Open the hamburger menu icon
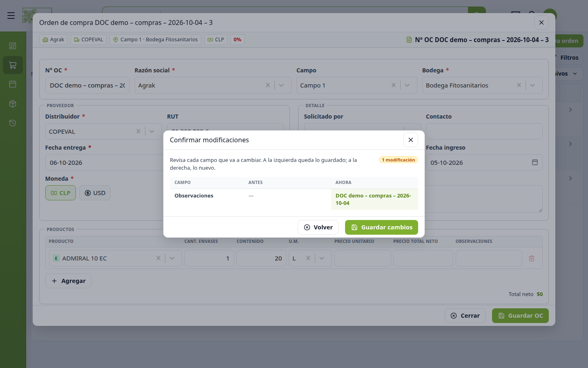This screenshot has height=368, width=588. 11,16
